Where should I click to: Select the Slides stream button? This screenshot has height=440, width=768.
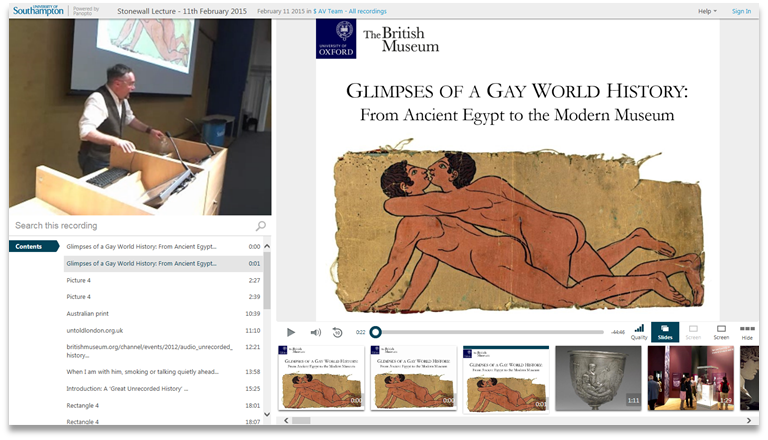(665, 332)
